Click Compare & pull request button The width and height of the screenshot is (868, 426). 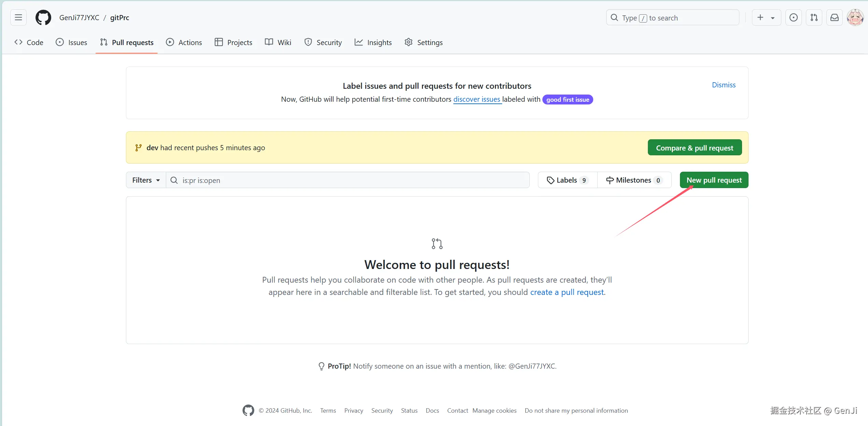(x=694, y=148)
